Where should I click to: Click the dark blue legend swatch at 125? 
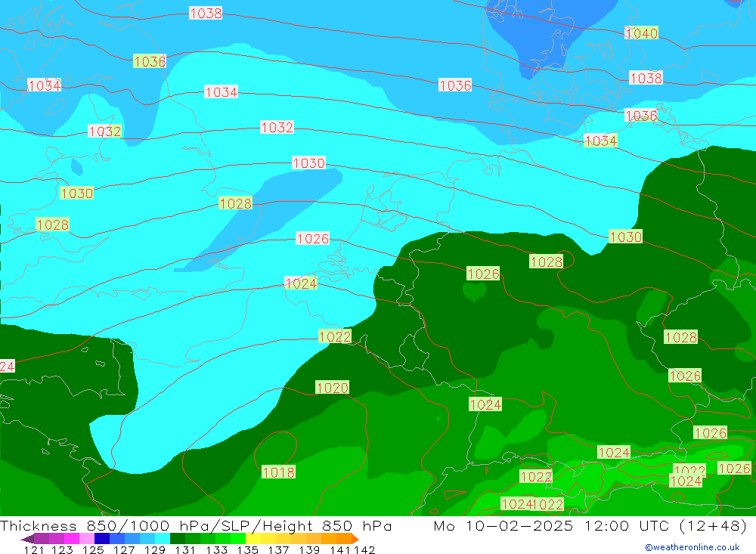102,538
